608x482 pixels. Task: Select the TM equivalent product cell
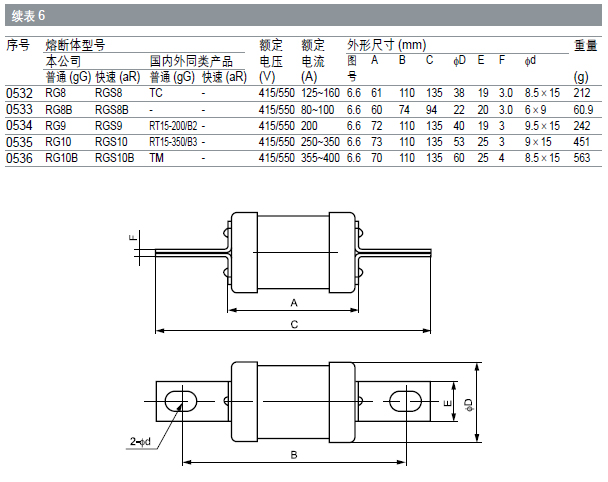(156, 158)
